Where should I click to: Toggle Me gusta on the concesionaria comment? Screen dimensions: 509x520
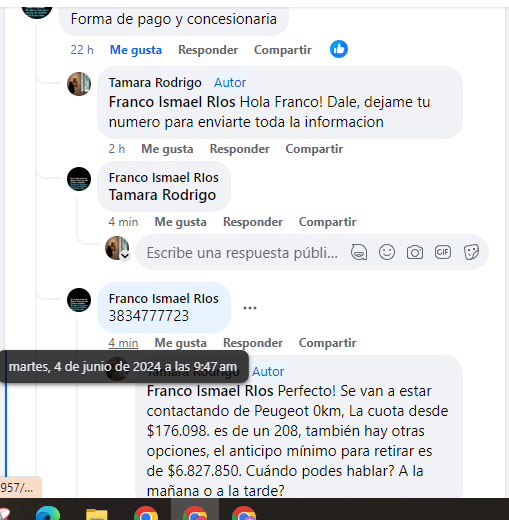[x=136, y=50]
